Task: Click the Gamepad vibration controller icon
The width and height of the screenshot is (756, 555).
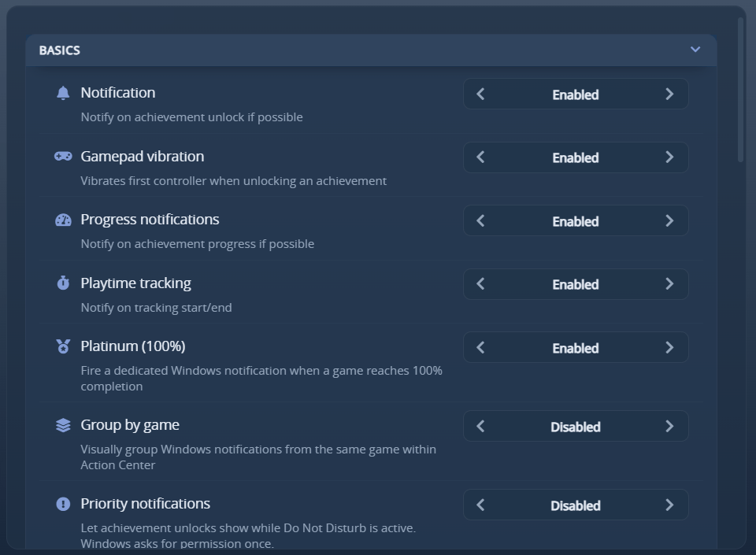Action: pos(63,156)
